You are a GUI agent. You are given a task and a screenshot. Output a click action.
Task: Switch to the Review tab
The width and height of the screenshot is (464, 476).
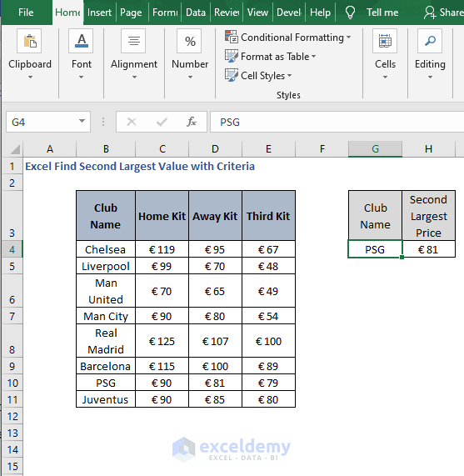227,13
